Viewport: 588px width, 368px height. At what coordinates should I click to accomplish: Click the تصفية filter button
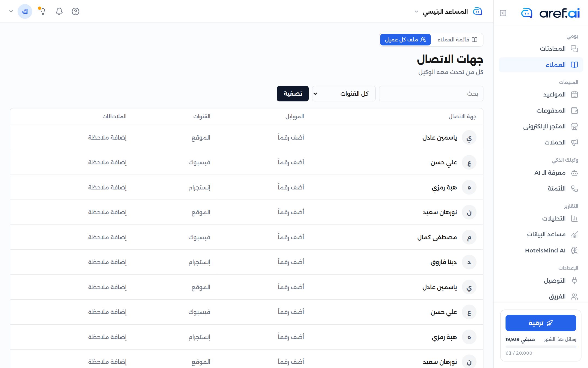293,94
